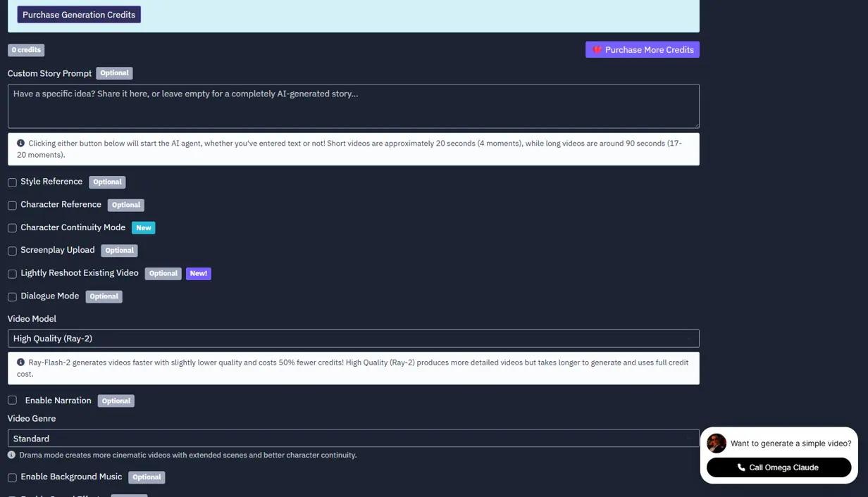
Task: Click the Video Model label
Action: tap(32, 319)
